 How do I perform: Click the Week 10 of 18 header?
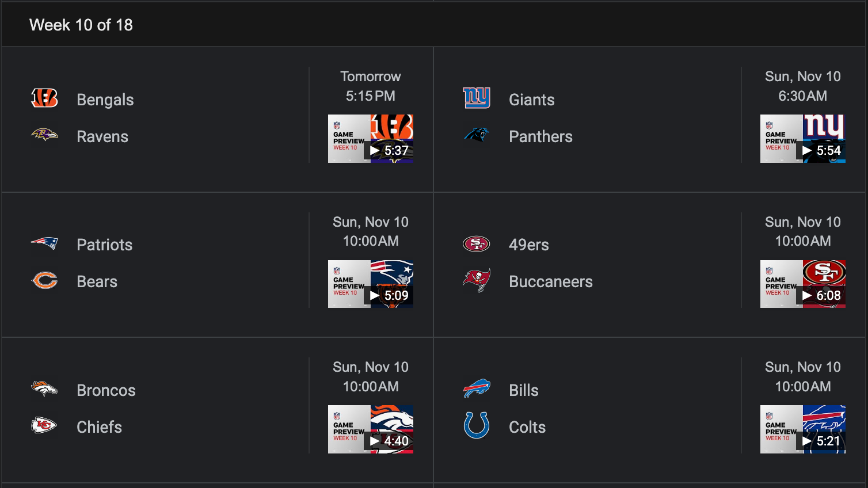tap(81, 25)
